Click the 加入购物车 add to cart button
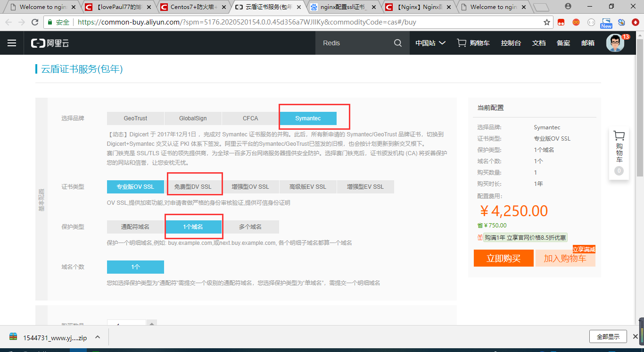This screenshot has height=352, width=644. (x=565, y=258)
